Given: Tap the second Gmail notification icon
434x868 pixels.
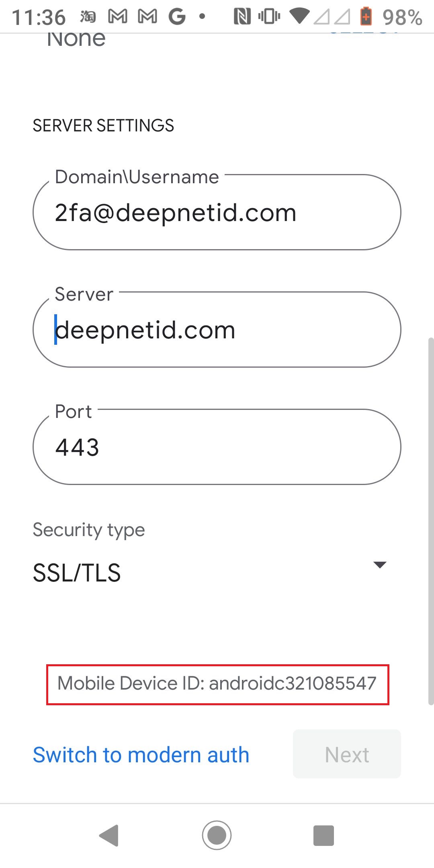Looking at the screenshot, I should click(147, 17).
